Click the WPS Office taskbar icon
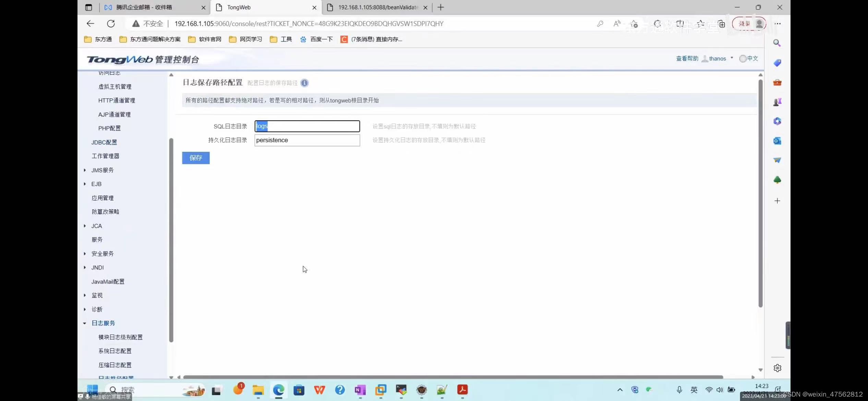This screenshot has width=868, height=401. pyautogui.click(x=319, y=390)
